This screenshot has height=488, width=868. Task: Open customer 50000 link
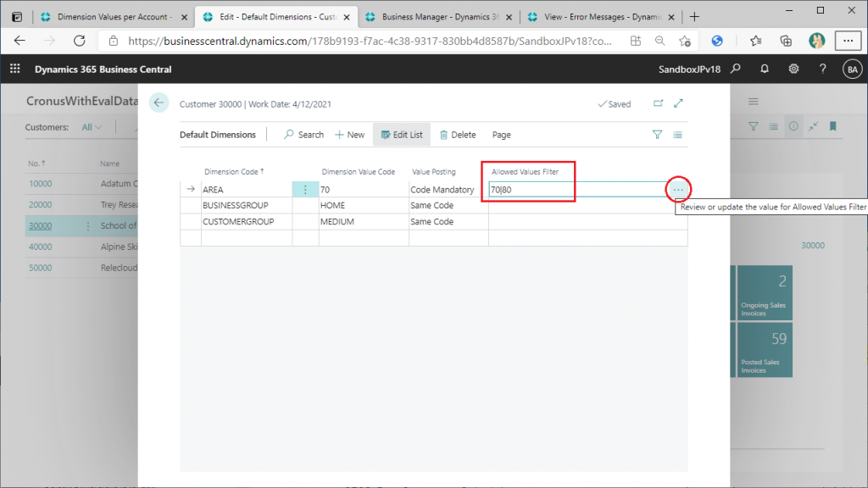tap(41, 268)
